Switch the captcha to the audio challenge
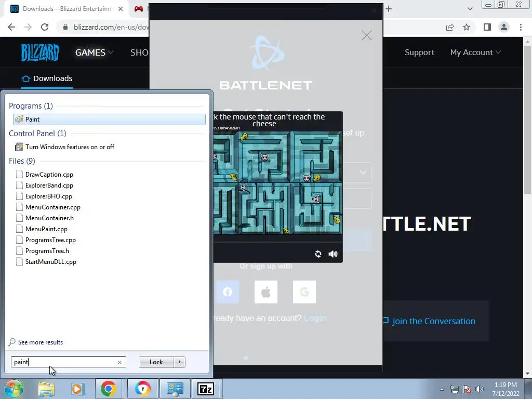This screenshot has width=532, height=399. point(333,254)
